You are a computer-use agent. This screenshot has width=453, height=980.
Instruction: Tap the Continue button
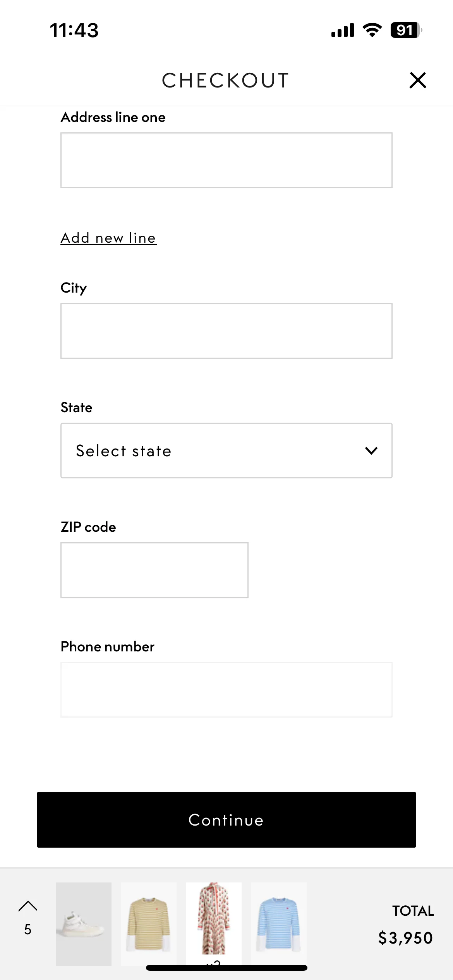[226, 820]
